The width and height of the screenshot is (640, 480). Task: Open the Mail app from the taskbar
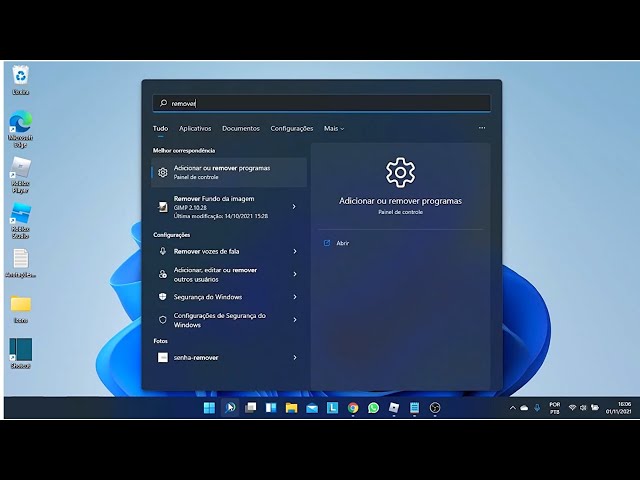(x=312, y=408)
